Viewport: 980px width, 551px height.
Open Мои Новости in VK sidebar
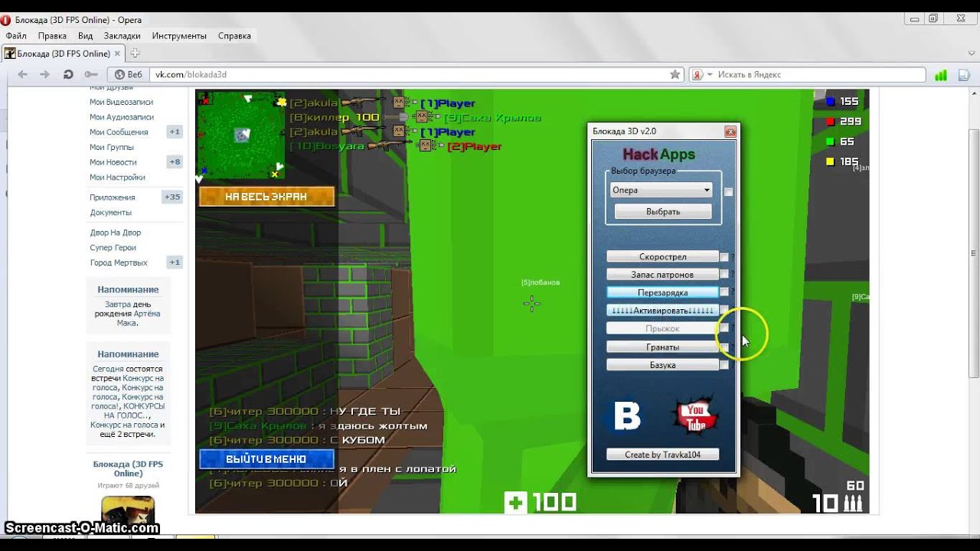tap(113, 162)
